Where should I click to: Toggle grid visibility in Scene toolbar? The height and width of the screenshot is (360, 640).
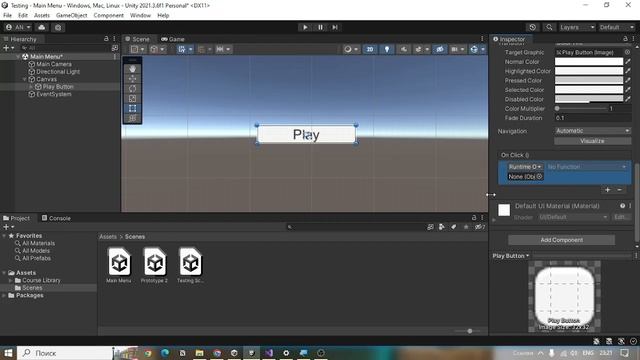[x=182, y=49]
